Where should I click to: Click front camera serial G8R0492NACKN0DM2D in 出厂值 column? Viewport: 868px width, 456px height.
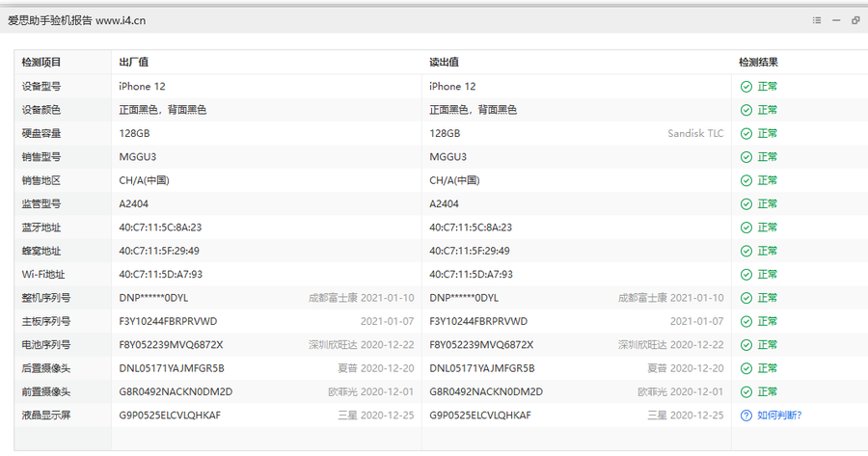pos(176,391)
